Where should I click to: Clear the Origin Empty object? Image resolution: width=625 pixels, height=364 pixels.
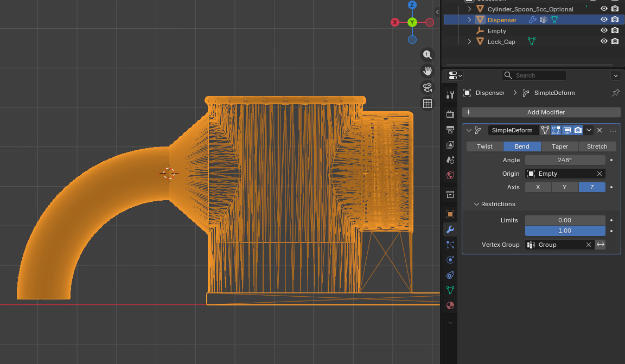[599, 174]
